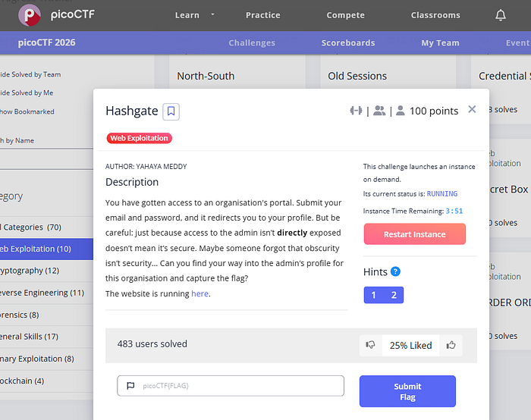Open the Credential challenge card

(x=504, y=76)
